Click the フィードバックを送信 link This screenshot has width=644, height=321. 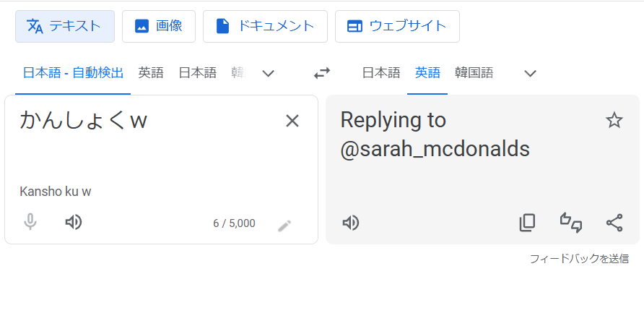tap(579, 258)
